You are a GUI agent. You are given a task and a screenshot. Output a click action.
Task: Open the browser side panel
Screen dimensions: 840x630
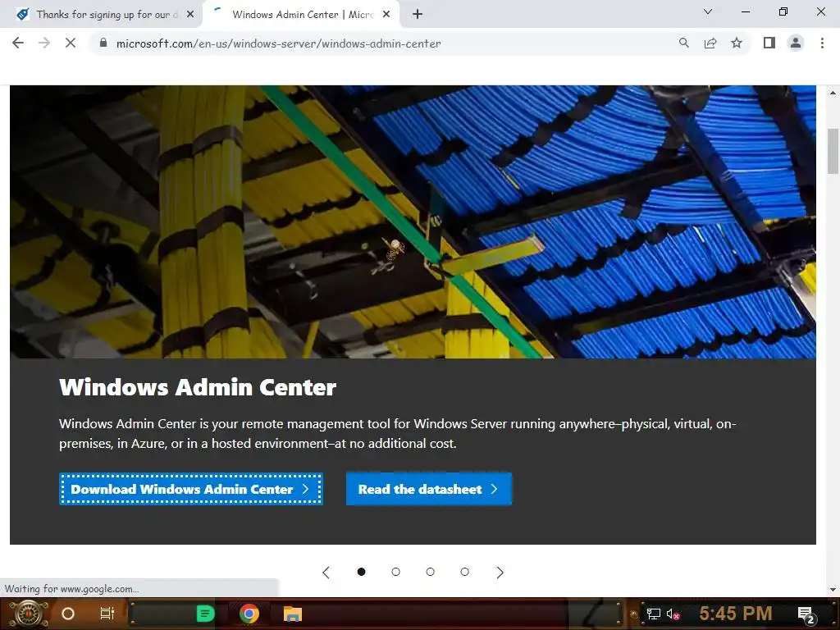769,43
